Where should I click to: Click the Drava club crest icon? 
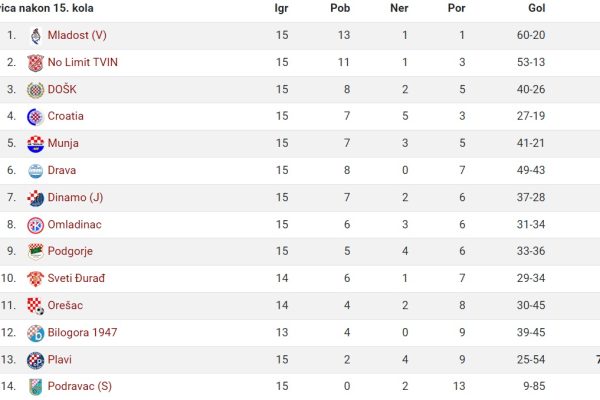tap(36, 171)
